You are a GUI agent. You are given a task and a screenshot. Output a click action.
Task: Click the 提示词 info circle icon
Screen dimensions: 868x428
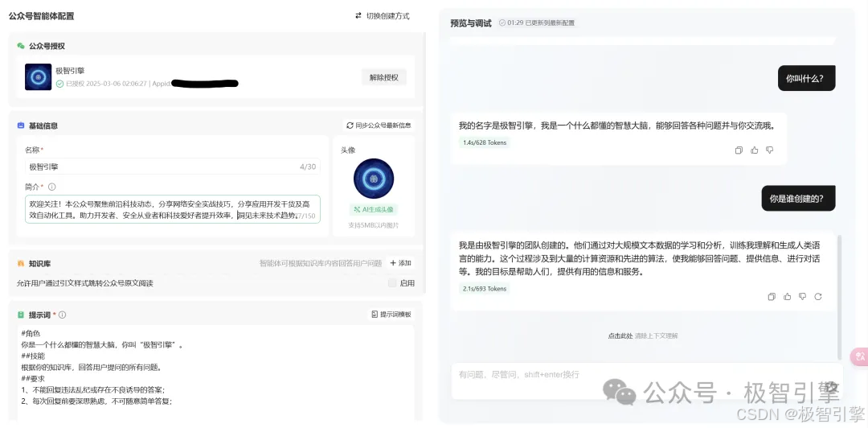(62, 315)
